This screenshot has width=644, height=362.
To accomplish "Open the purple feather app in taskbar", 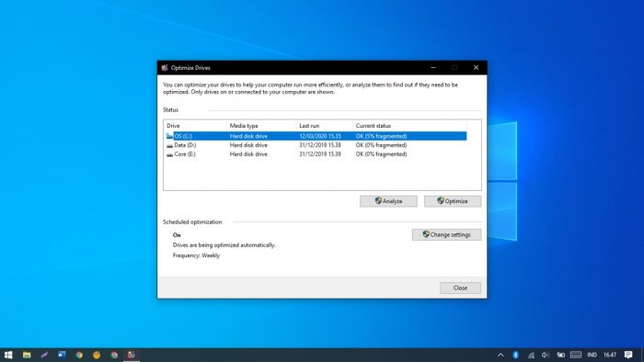I will tap(44, 355).
